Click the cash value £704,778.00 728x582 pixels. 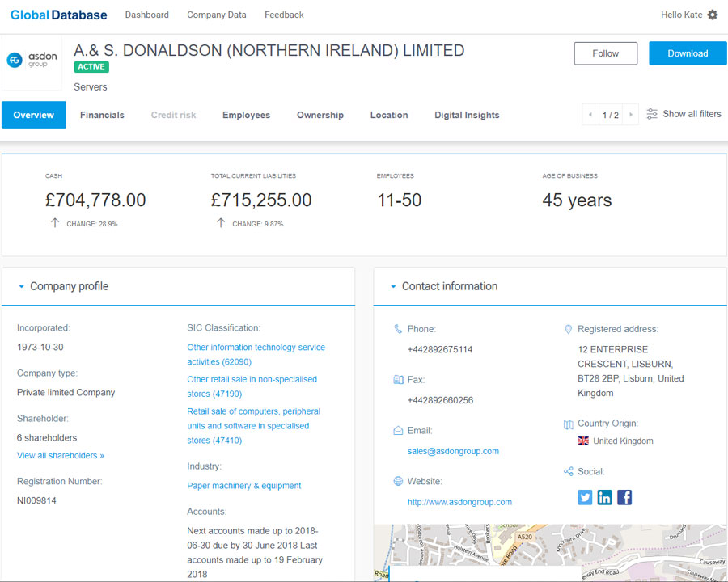tap(95, 200)
